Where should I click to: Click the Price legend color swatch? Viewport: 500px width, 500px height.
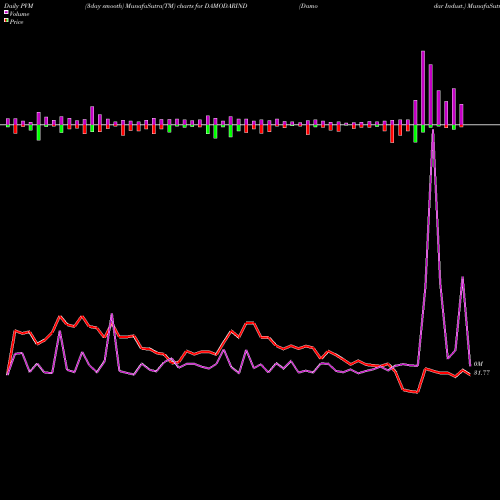[x=6, y=21]
